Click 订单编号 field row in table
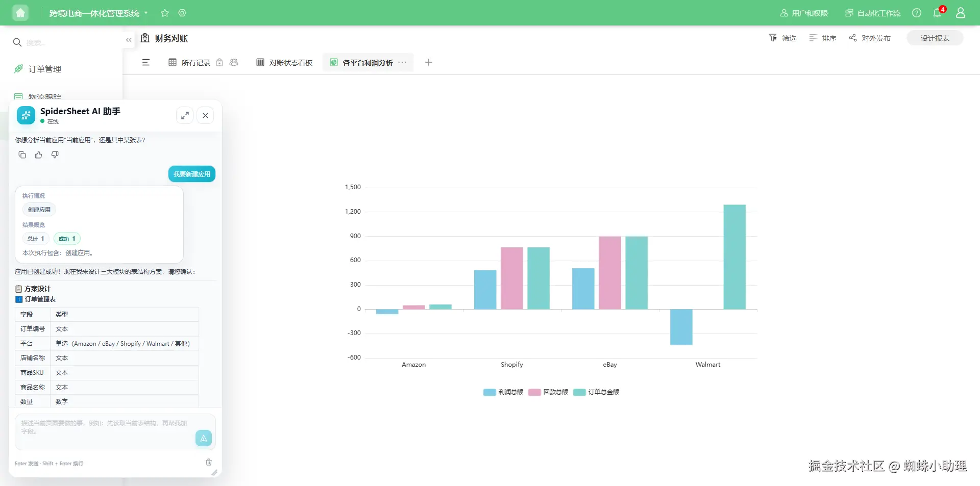 tap(107, 329)
